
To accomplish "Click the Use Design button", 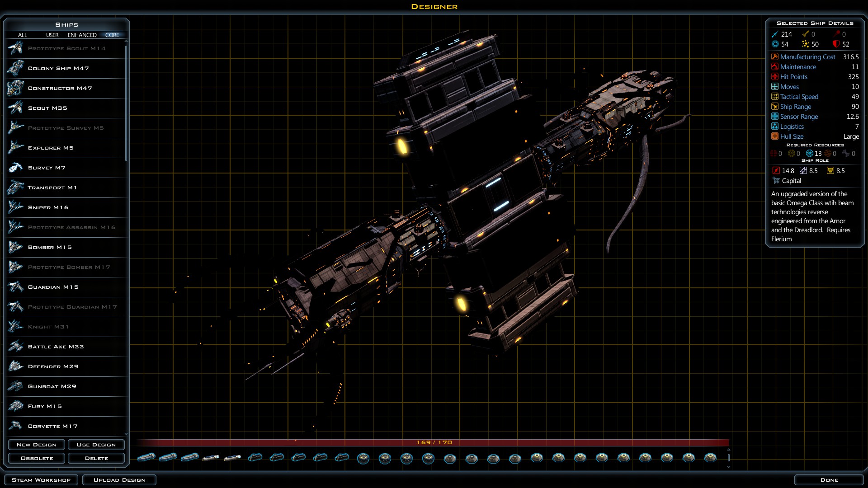I will coord(96,445).
